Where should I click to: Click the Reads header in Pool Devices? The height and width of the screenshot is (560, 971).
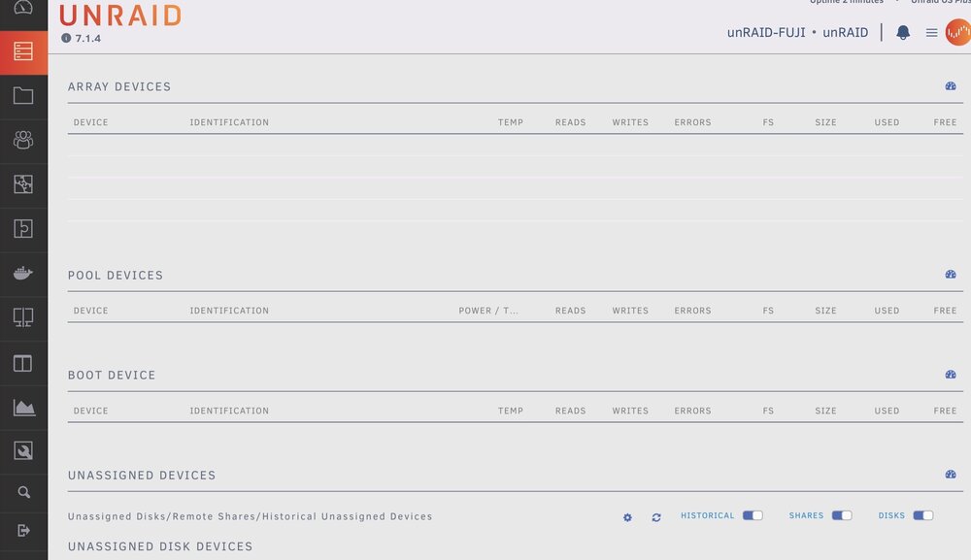pos(570,311)
